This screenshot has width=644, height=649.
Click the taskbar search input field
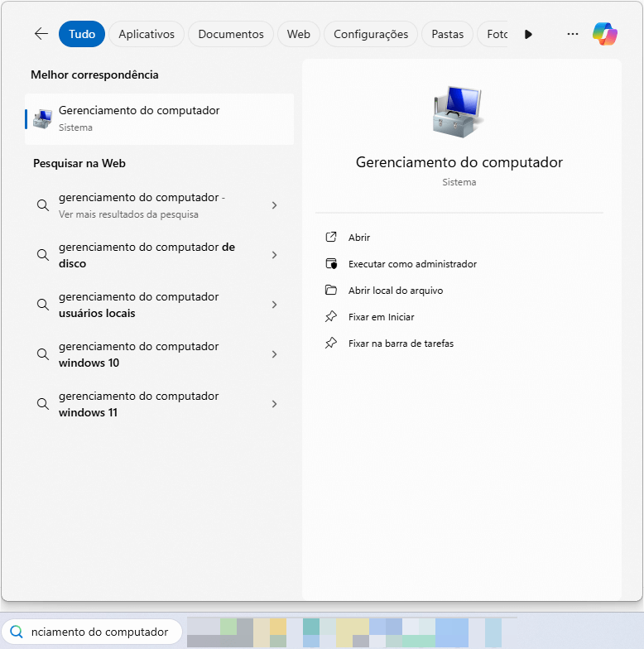(92, 632)
